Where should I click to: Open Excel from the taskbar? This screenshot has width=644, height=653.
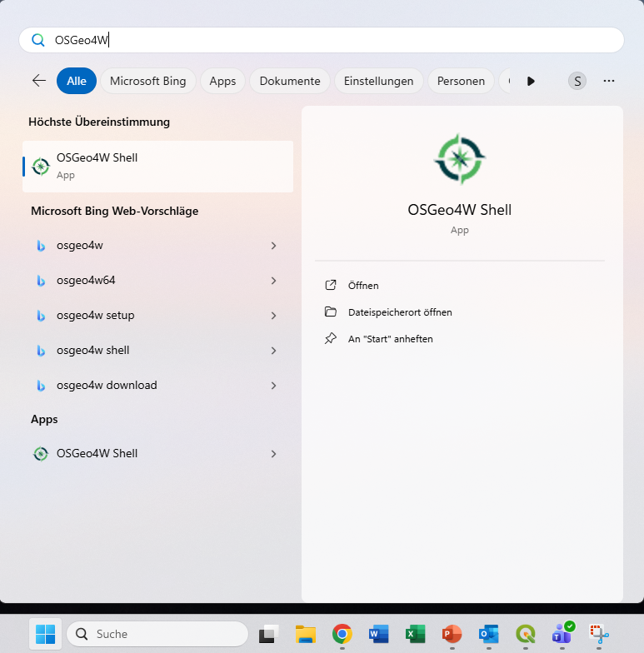tap(415, 634)
